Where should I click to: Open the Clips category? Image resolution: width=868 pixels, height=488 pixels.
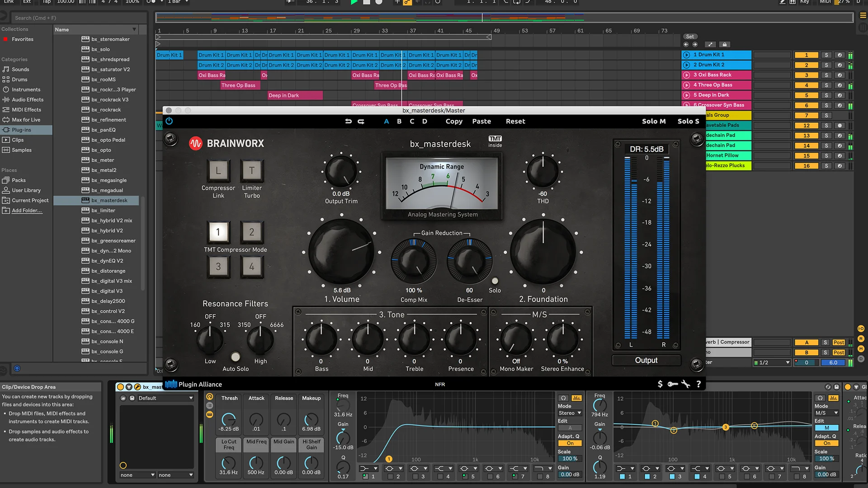point(18,140)
